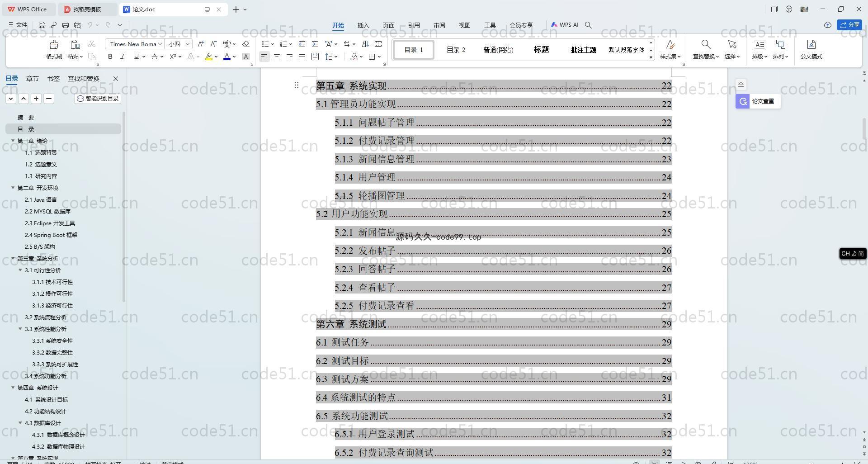Collapse the 第一章 绪论 tree node
Viewport: 868px width, 464px height.
(x=13, y=141)
